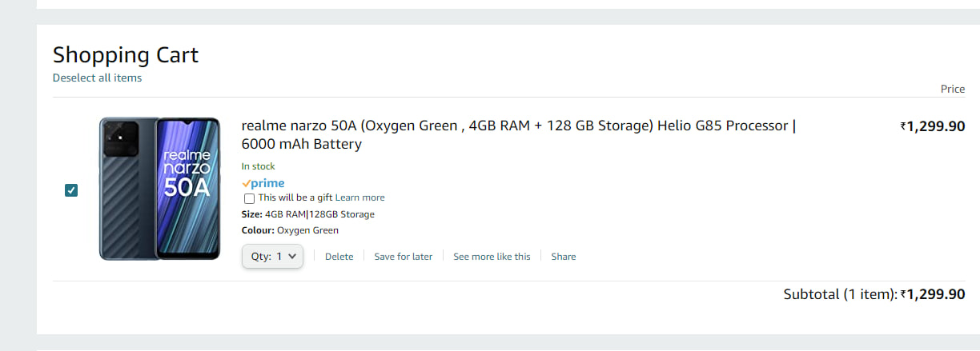Click the 'This will be a gift' label text
Screen dimensions: 980x351
tap(295, 197)
